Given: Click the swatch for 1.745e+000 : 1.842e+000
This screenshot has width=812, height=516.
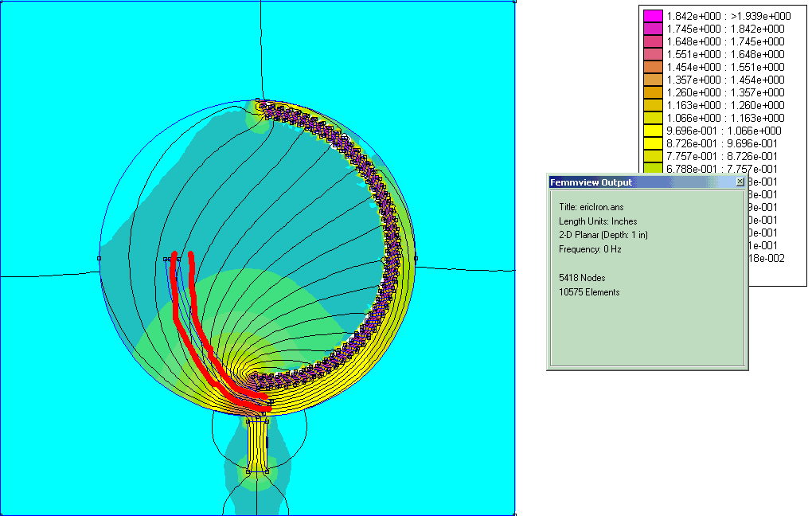Looking at the screenshot, I should point(653,29).
